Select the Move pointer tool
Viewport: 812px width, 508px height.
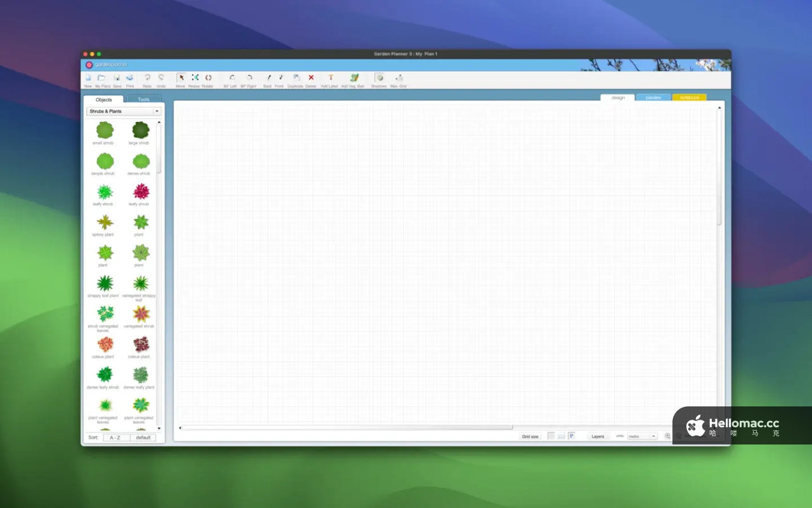pyautogui.click(x=181, y=77)
